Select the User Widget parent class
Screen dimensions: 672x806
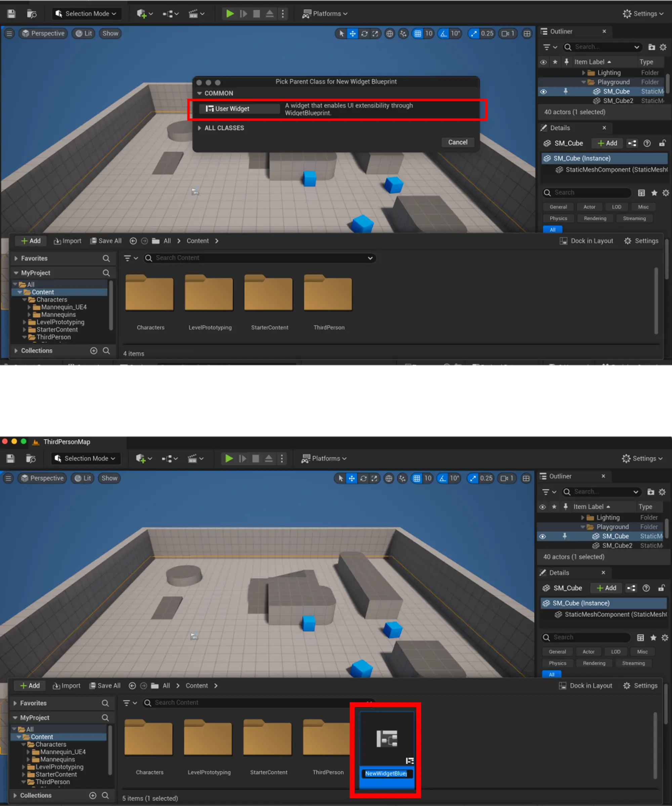pos(239,109)
